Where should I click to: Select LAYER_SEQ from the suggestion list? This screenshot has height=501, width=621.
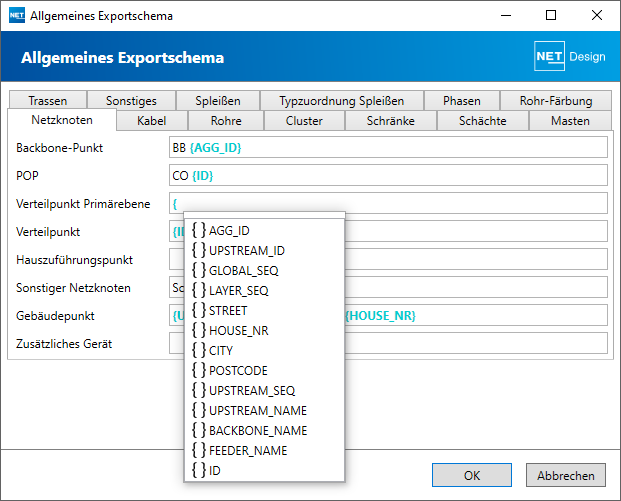pos(264,290)
